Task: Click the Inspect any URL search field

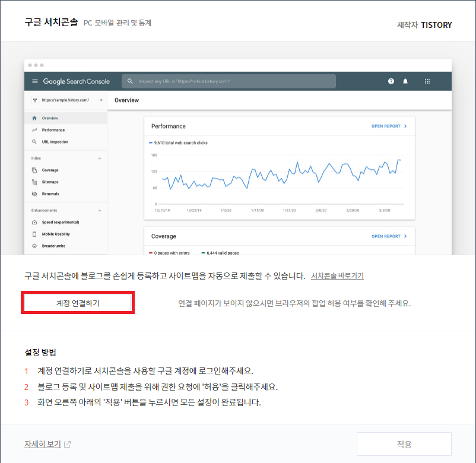Action: pyautogui.click(x=229, y=81)
